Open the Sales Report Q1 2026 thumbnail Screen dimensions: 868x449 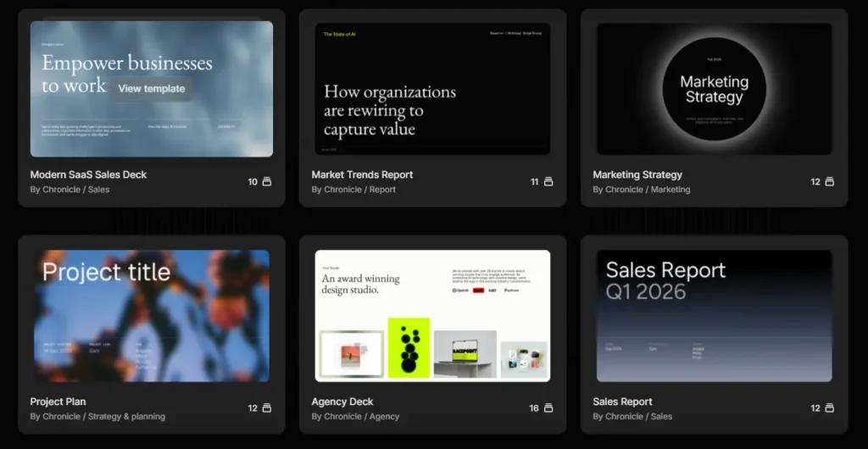714,316
